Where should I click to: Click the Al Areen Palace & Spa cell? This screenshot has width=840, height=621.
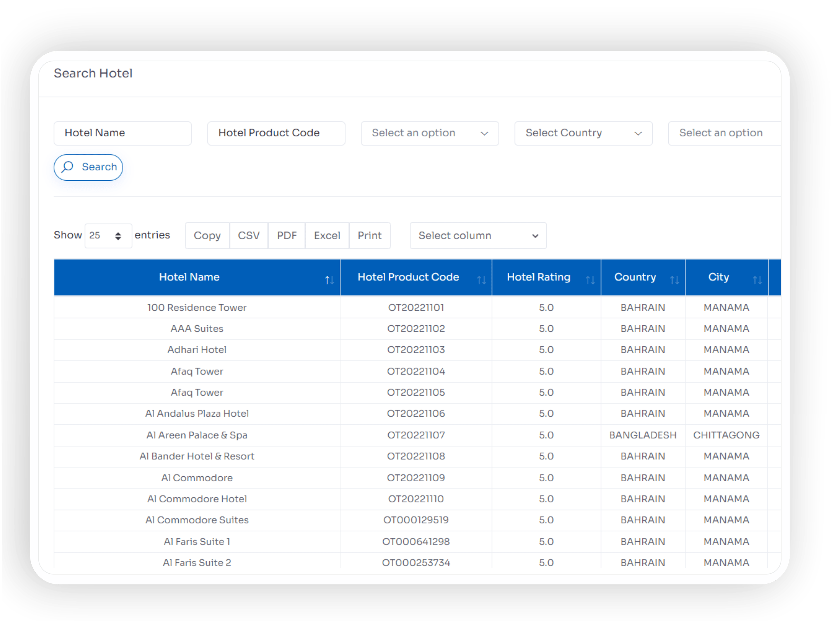tap(197, 436)
